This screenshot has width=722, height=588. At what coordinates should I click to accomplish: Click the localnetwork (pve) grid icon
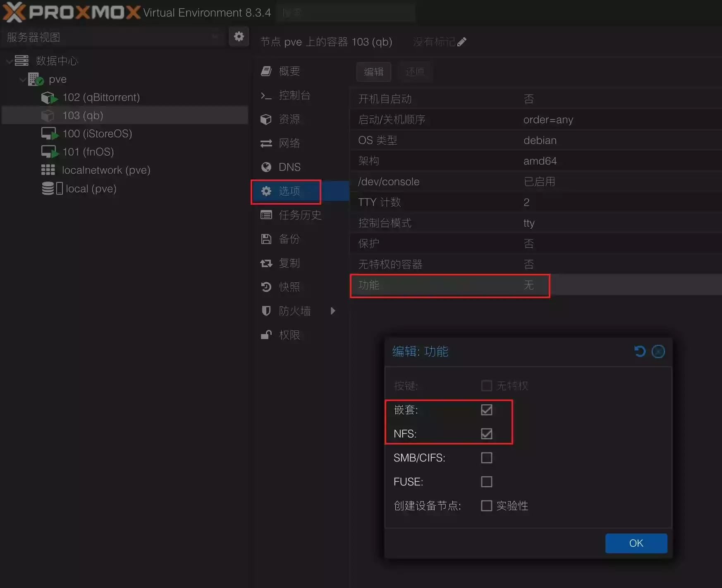tap(48, 170)
